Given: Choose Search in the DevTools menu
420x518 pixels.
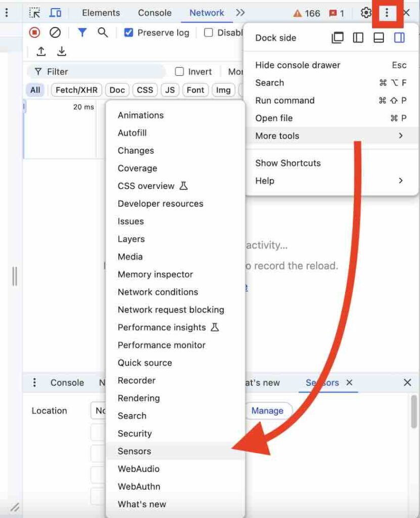Looking at the screenshot, I should 330,82.
